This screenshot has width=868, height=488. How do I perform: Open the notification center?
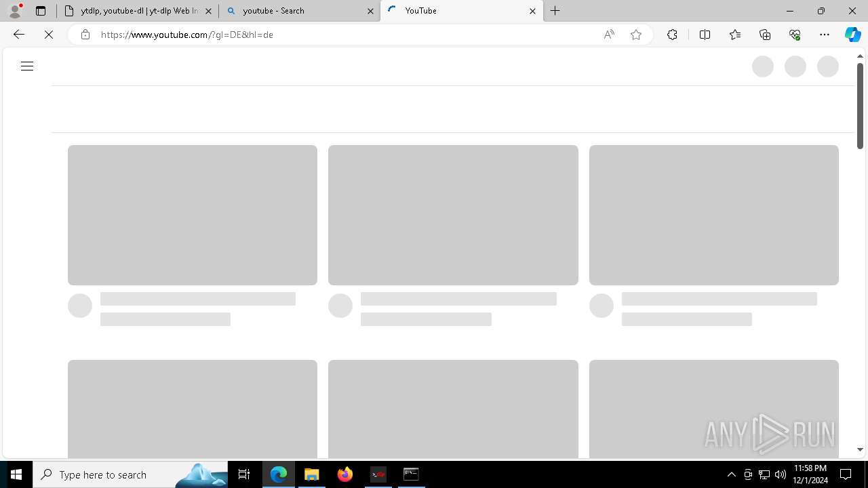[846, 474]
